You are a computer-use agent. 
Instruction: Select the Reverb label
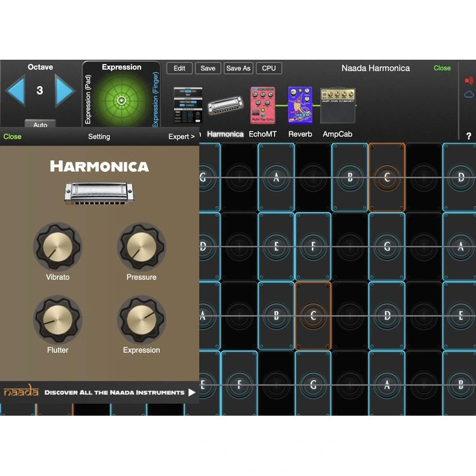300,134
